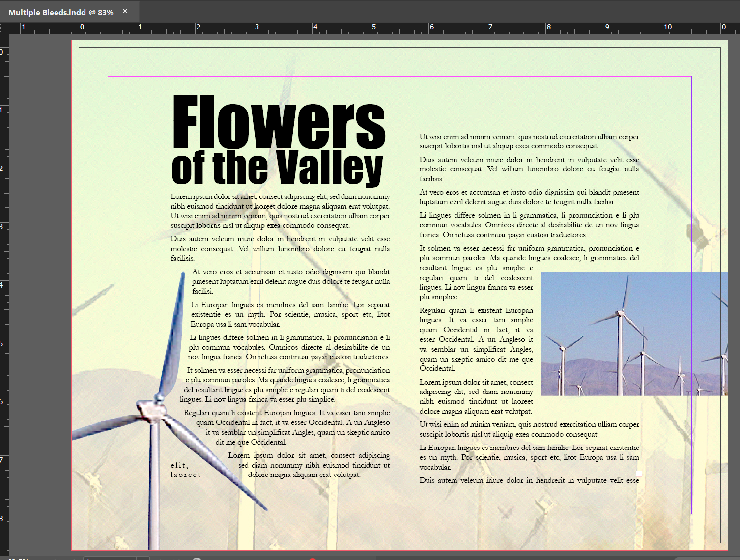Select the "of the Valley" subheading
The width and height of the screenshot is (740, 560).
click(277, 168)
